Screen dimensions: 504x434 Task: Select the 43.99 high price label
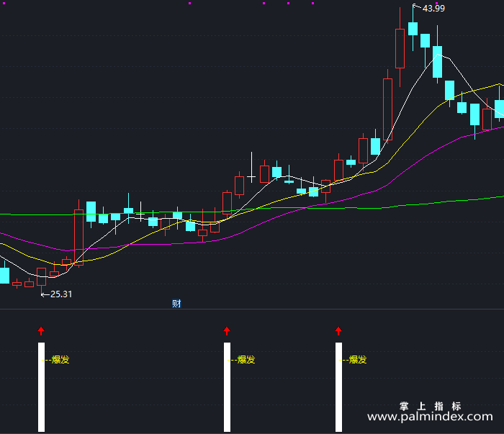(433, 9)
